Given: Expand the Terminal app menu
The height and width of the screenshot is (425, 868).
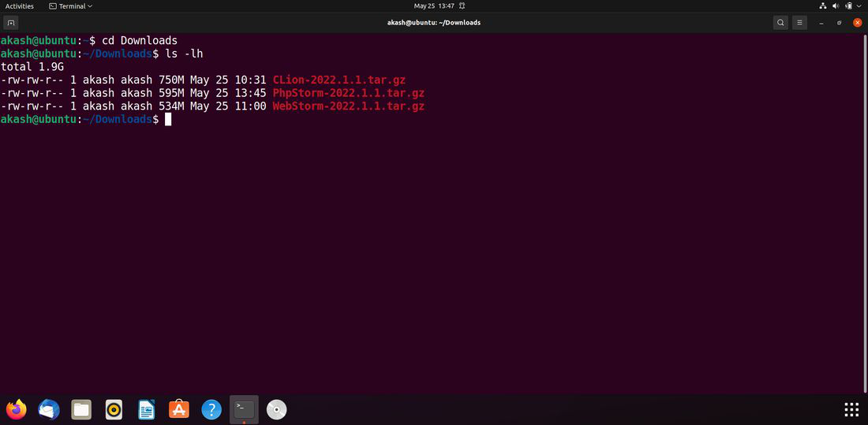Looking at the screenshot, I should 71,6.
